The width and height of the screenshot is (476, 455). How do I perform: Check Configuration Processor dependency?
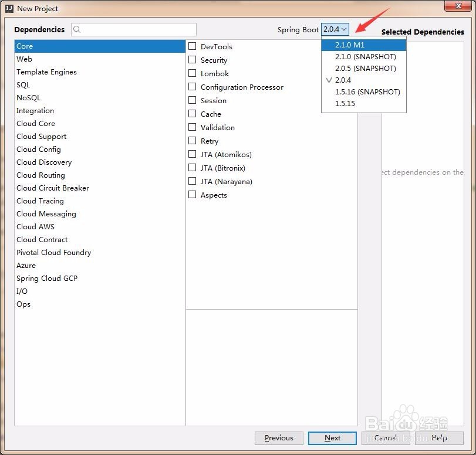pyautogui.click(x=192, y=87)
